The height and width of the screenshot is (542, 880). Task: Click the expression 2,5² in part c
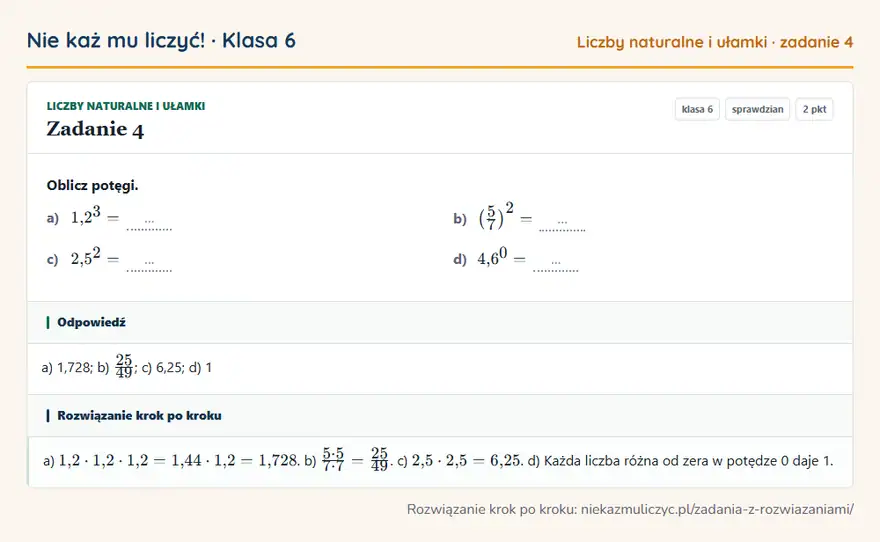[x=85, y=257]
